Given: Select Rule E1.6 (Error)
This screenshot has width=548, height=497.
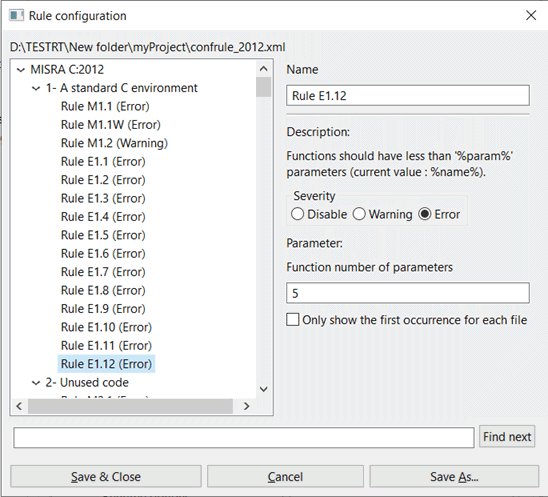Looking at the screenshot, I should [x=103, y=254].
